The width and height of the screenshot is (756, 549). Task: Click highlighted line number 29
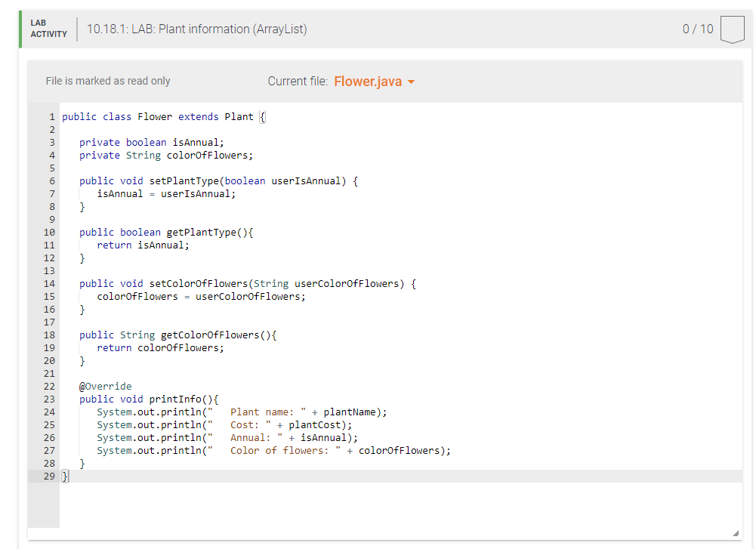tap(49, 476)
